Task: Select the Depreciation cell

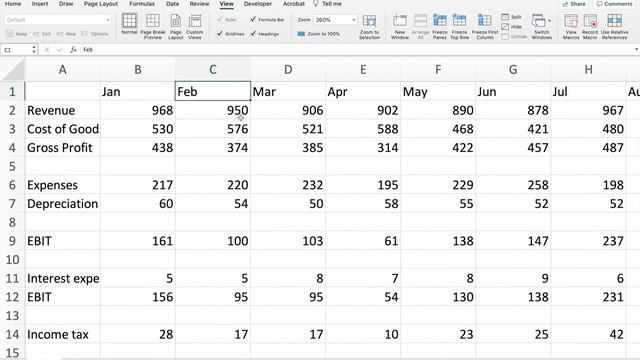Action: pos(62,204)
